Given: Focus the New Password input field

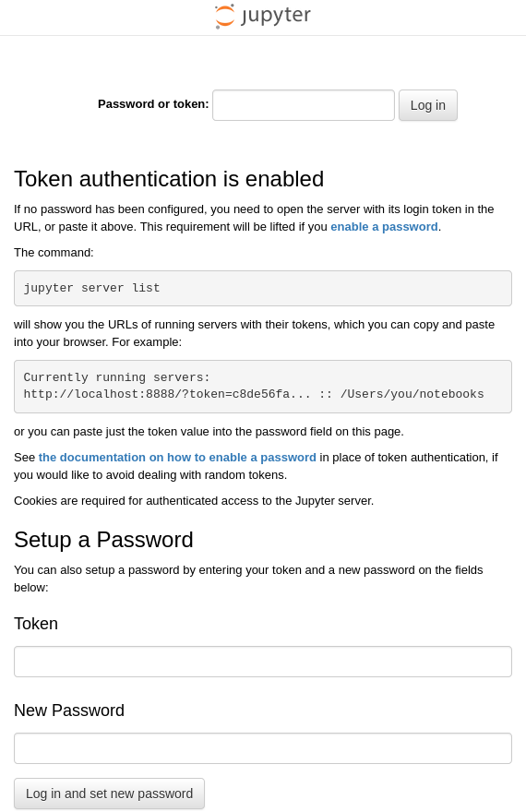Looking at the screenshot, I should click(263, 748).
